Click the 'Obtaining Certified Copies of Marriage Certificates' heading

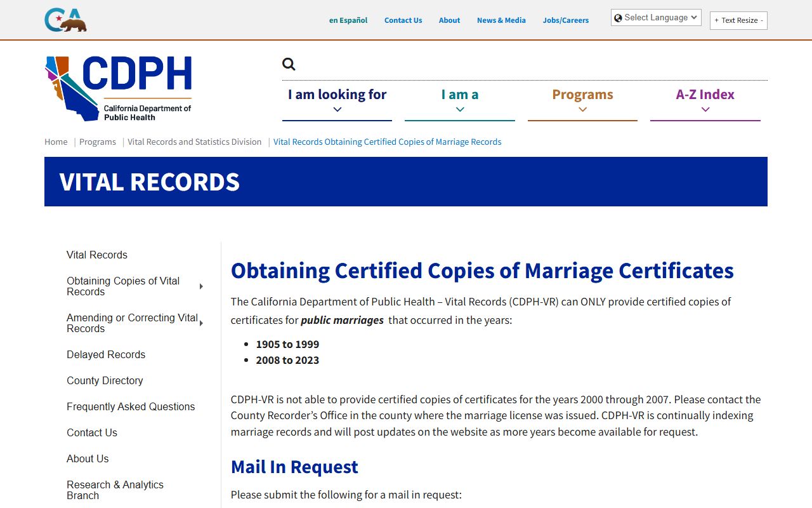pyautogui.click(x=482, y=271)
